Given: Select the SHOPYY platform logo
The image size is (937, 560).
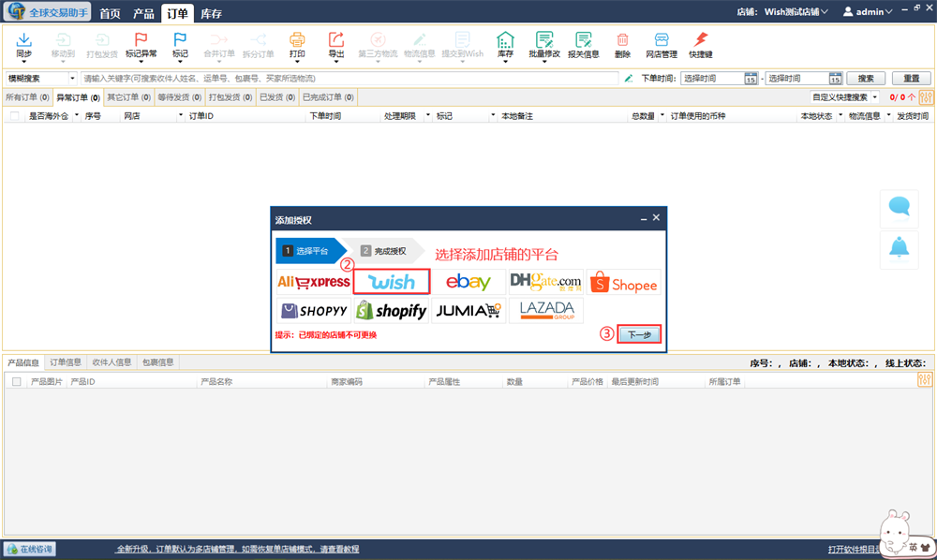Looking at the screenshot, I should 314,311.
